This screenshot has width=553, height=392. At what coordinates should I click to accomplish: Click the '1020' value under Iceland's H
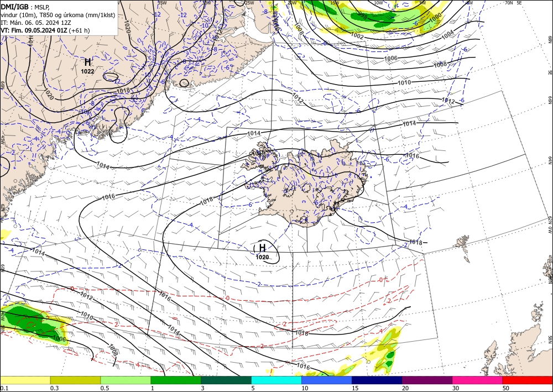click(262, 257)
